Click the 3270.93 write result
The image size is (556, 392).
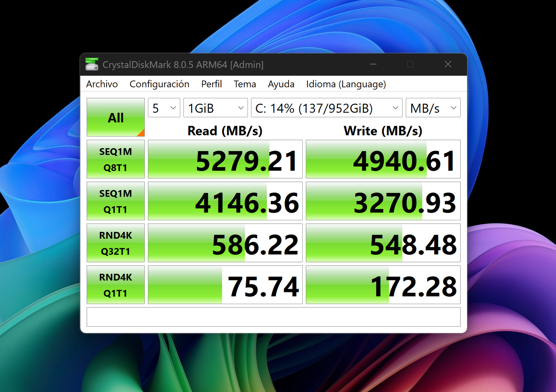pos(383,201)
